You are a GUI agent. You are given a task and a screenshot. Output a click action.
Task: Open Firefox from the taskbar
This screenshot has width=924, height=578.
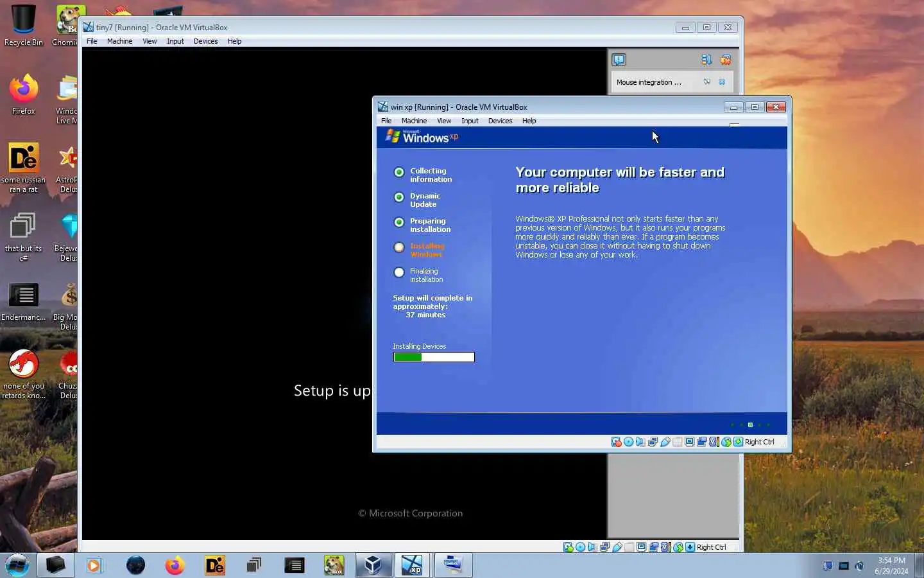[175, 565]
